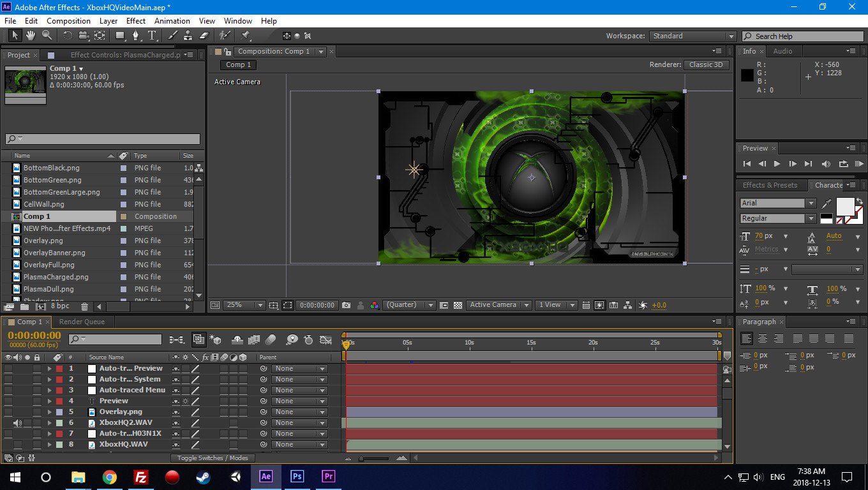Viewport: 868px width, 490px height.
Task: Click the Classic 3D renderer button
Action: pyautogui.click(x=706, y=64)
